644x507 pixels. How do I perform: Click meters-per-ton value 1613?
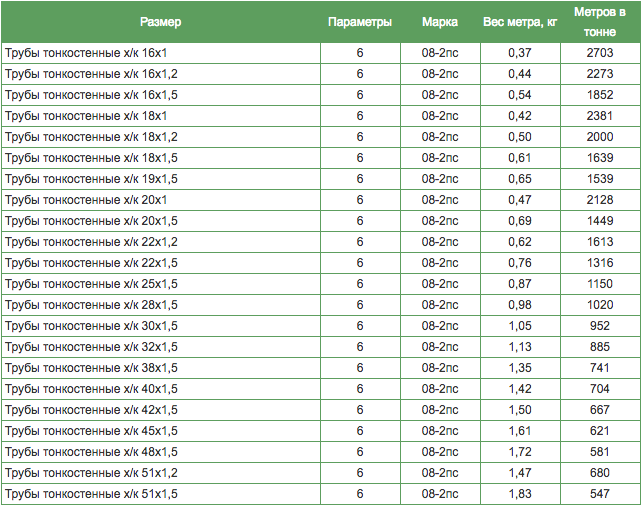pyautogui.click(x=600, y=242)
